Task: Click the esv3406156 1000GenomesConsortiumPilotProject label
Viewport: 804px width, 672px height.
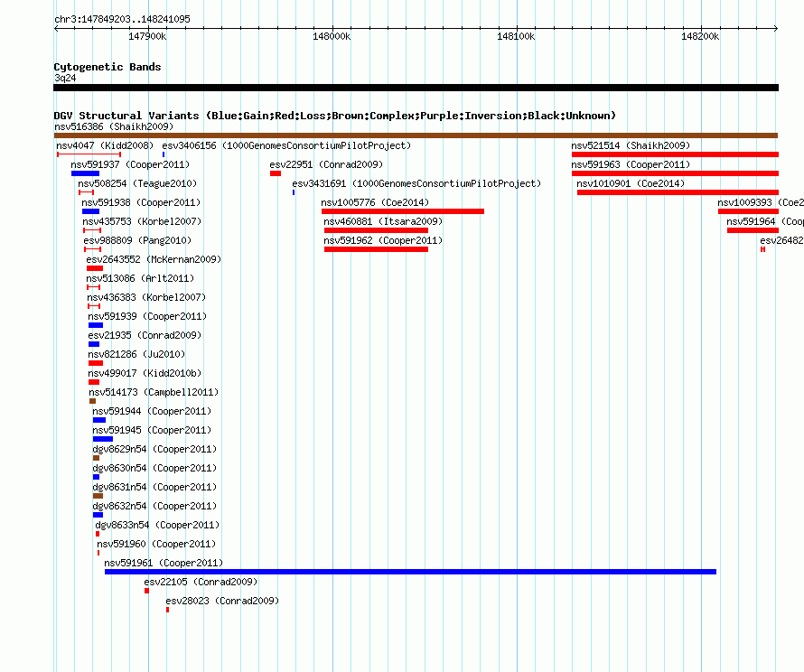Action: click(286, 145)
